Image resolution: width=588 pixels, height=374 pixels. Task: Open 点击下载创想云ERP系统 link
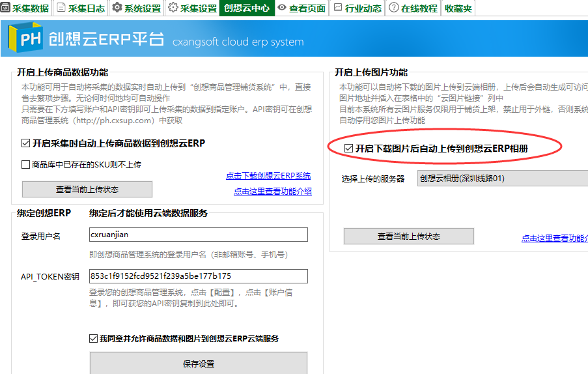tap(268, 175)
